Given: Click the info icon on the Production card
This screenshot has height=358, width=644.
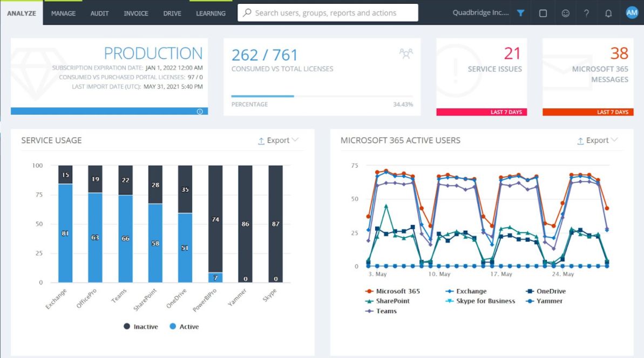Looking at the screenshot, I should tap(200, 111).
